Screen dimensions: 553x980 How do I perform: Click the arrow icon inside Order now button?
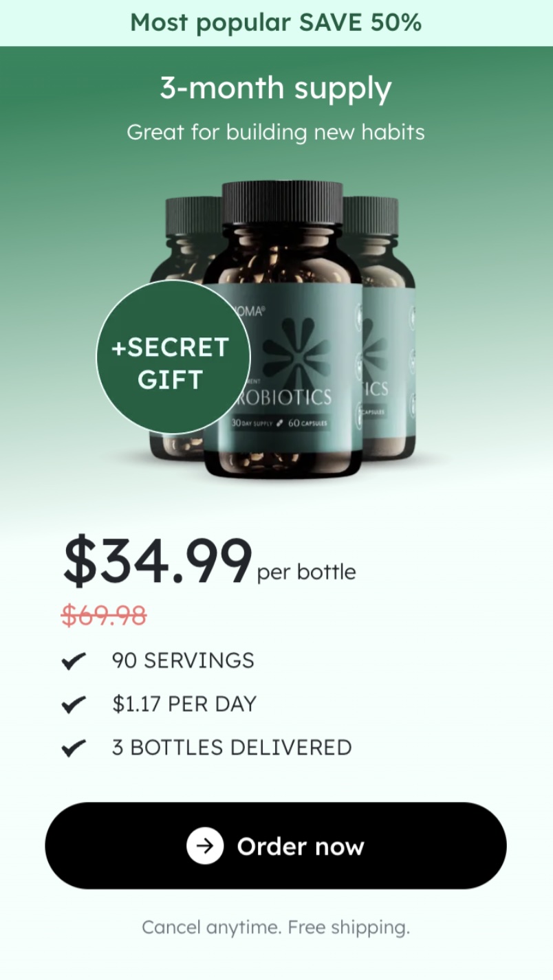tap(205, 846)
